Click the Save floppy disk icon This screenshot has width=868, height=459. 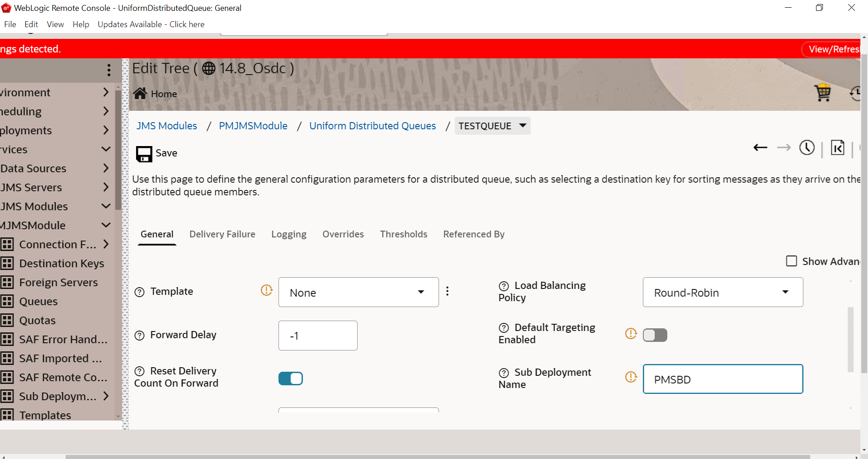click(144, 154)
